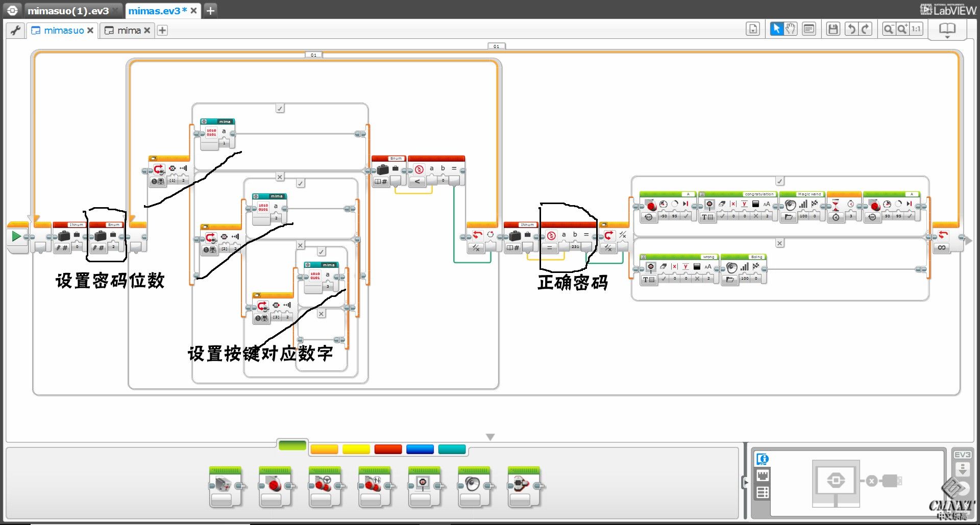
Task: Pick the Medium Motor block in palette
Action: [x=225, y=487]
